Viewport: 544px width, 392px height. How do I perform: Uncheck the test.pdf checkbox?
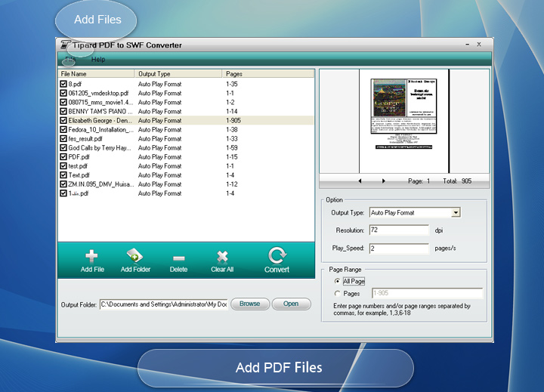63,166
